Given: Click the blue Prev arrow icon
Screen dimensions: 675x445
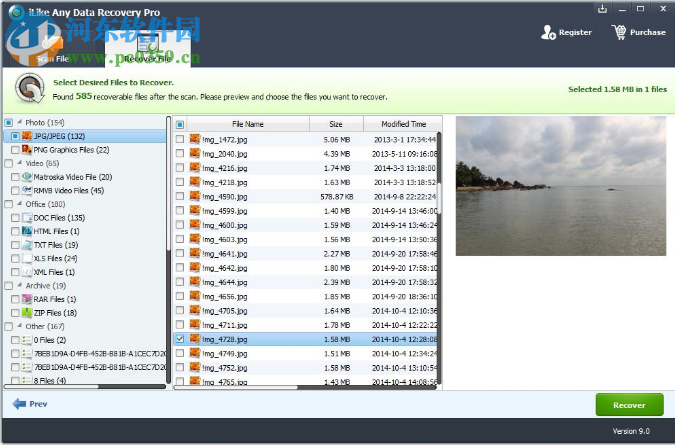Looking at the screenshot, I should click(19, 404).
